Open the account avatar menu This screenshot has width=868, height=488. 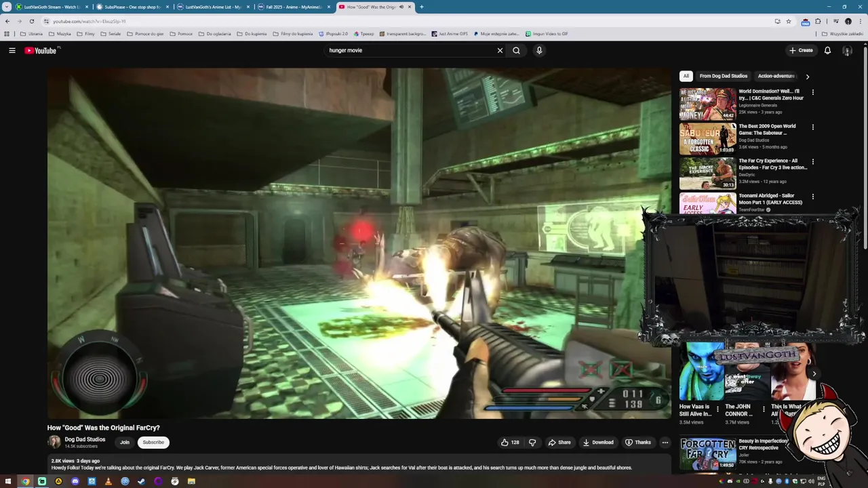click(847, 50)
